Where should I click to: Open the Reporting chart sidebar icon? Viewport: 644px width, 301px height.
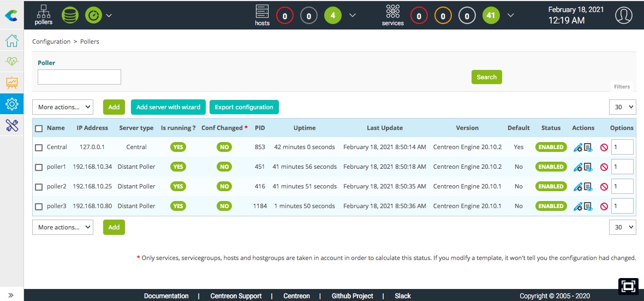coord(11,82)
